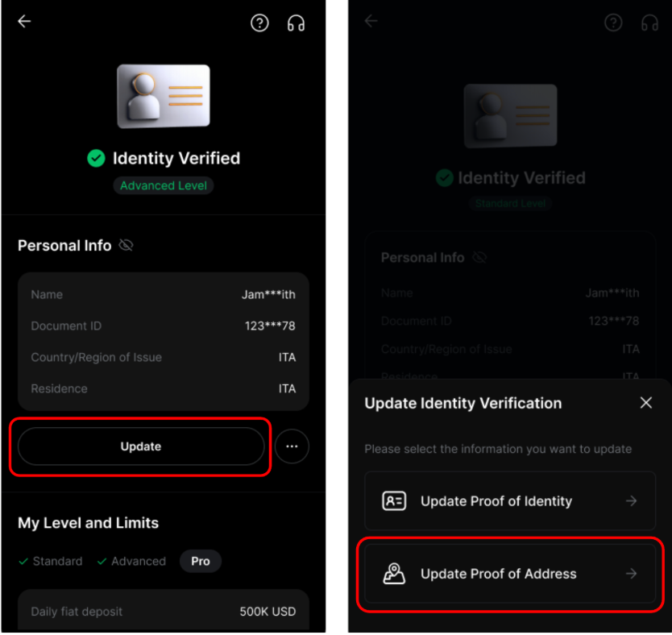The height and width of the screenshot is (635, 672).
Task: Choose Update Proof of Address option
Action: point(510,574)
